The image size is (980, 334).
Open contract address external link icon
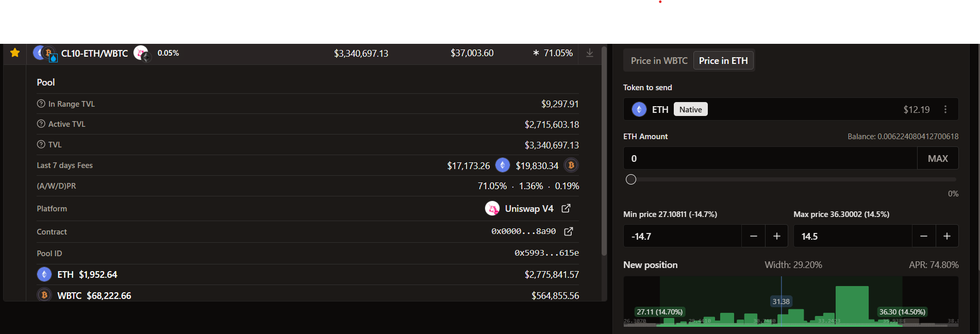(x=569, y=231)
